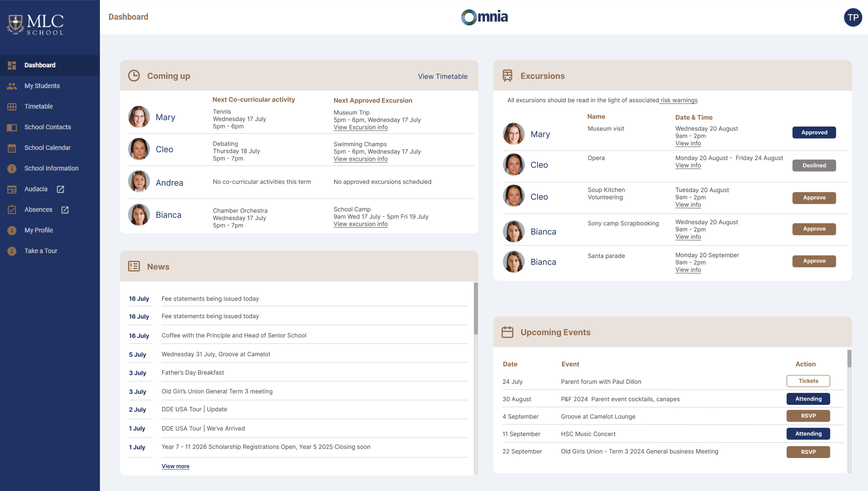Open news Old Girl's Union General meeting
Image resolution: width=868 pixels, height=491 pixels.
(217, 392)
